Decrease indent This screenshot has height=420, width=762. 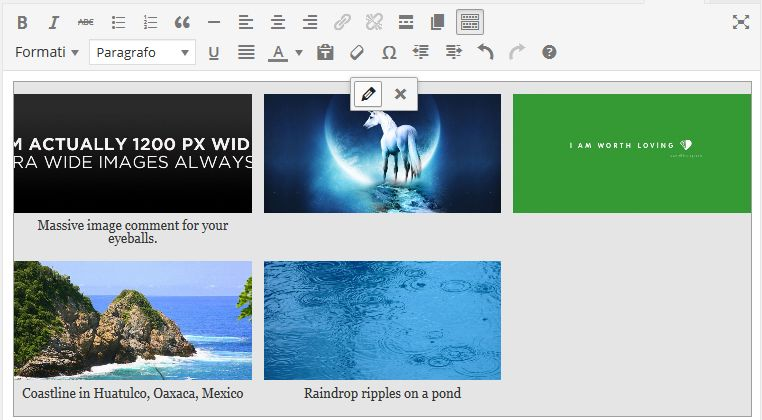[421, 52]
